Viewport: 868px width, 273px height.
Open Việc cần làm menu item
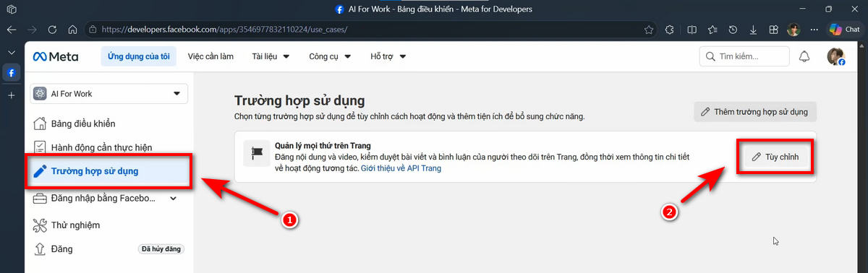tap(210, 56)
